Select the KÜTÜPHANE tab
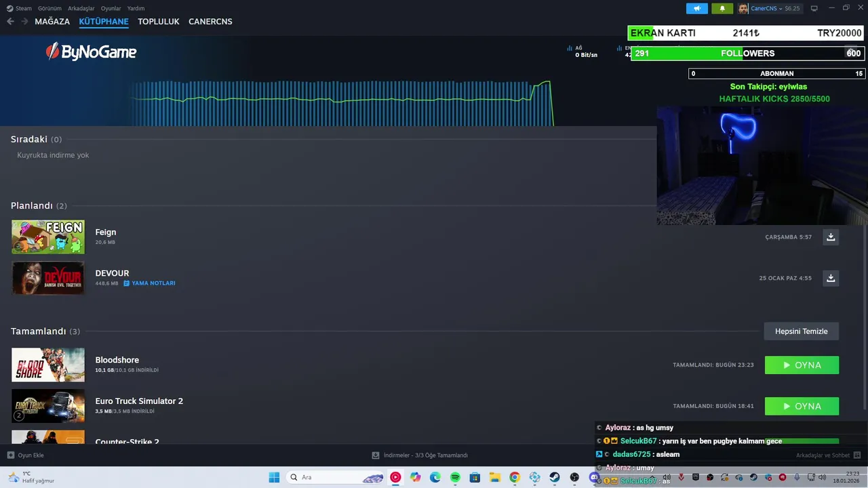This screenshot has height=488, width=868. [x=104, y=22]
